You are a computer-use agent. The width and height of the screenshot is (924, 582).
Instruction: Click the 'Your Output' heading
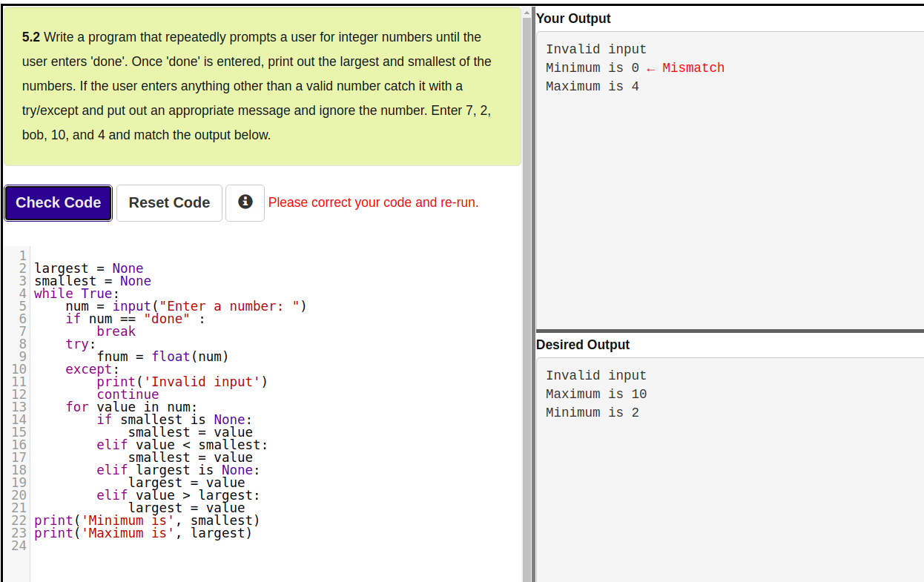point(573,19)
